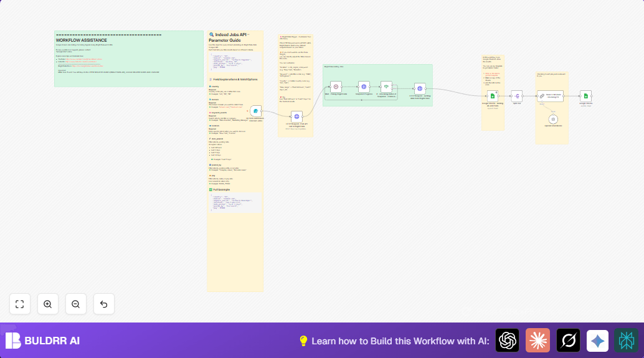Select the If status-check node
This screenshot has width=644, height=358.
click(x=386, y=87)
